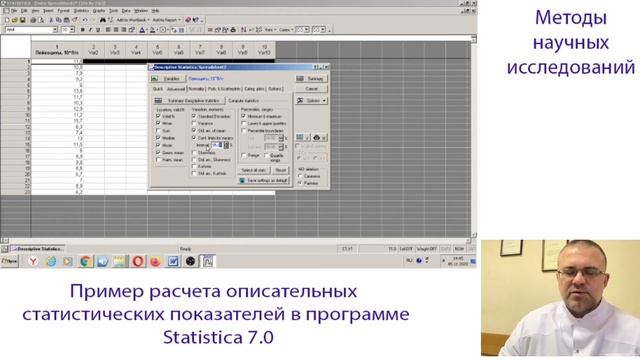Screen dimensions: 640x360
Task: Enable Skewness checkbox
Action: 194,153
